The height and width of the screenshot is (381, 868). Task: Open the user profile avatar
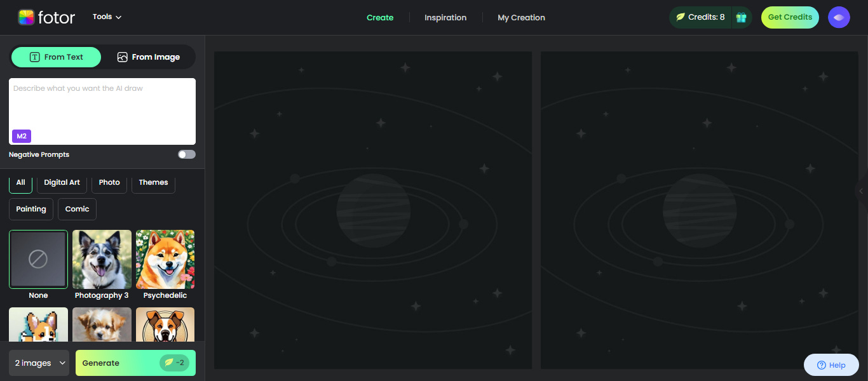[x=839, y=17]
